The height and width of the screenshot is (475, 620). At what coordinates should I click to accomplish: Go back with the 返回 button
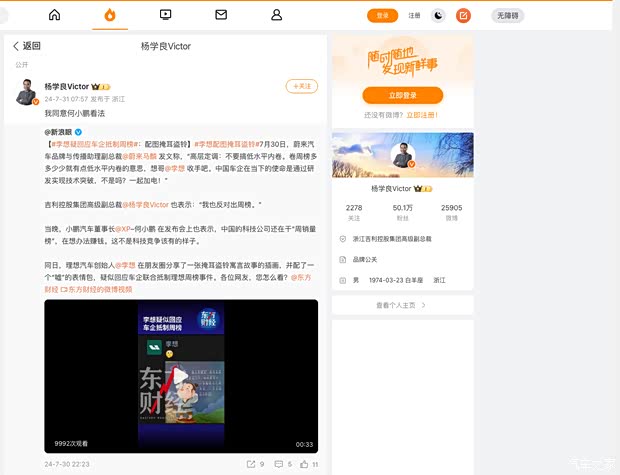pos(27,46)
